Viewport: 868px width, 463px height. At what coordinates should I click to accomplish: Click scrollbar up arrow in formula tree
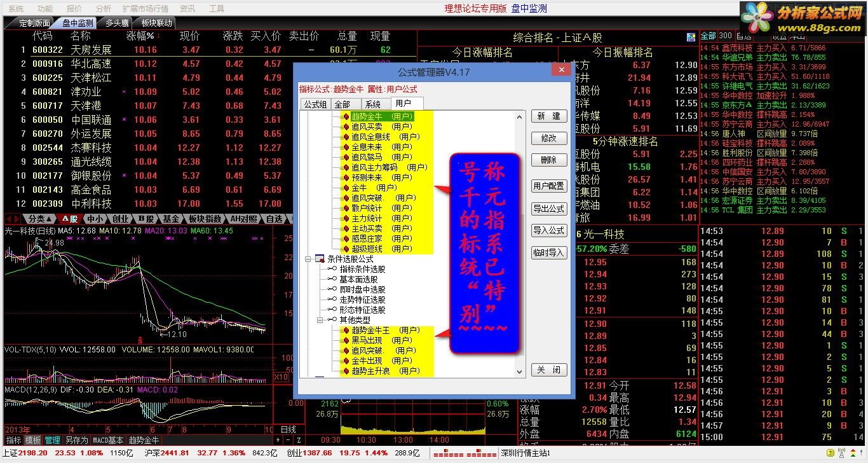[520, 117]
